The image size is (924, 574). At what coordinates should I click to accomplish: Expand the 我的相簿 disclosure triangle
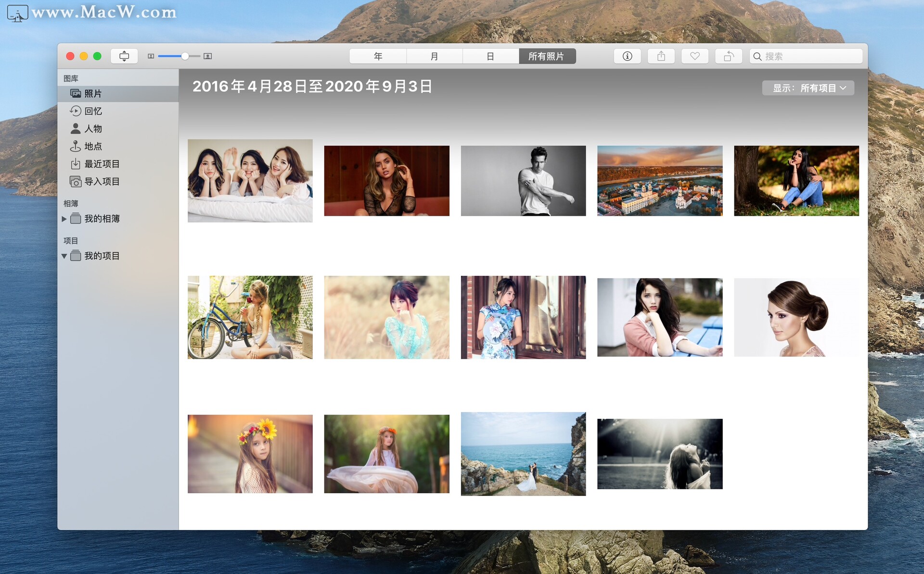[64, 219]
